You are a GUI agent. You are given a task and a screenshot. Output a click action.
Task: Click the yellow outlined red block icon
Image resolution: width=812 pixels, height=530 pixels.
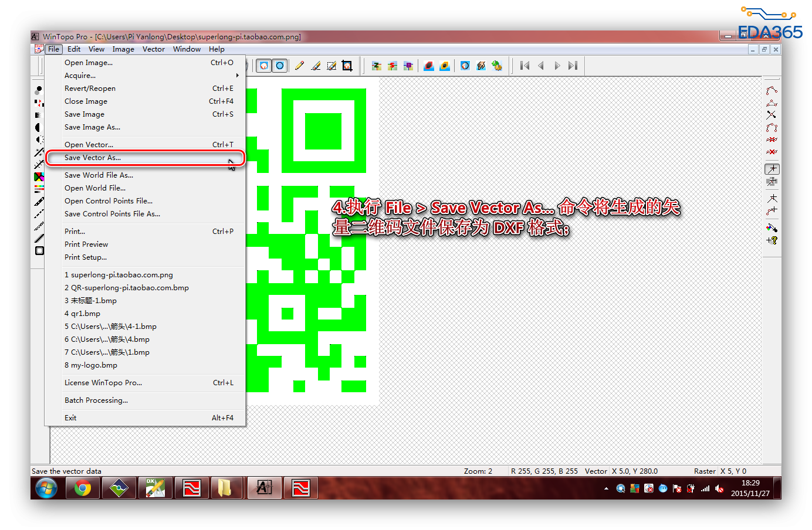pyautogui.click(x=445, y=66)
